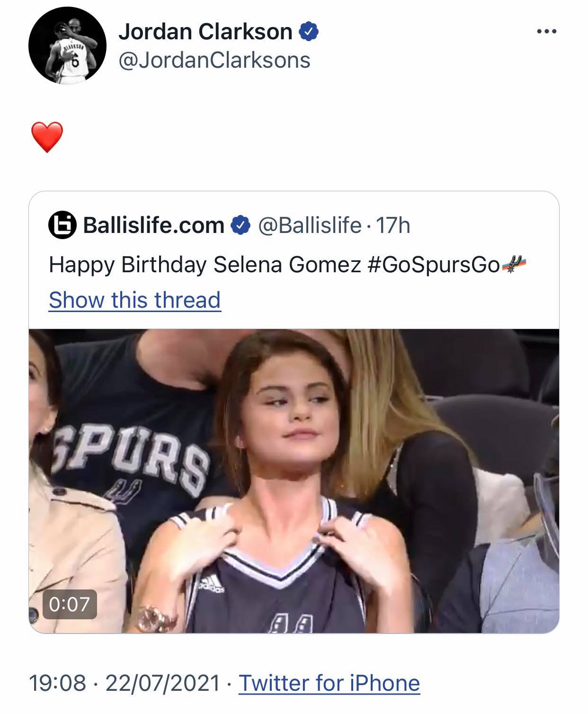Open the @JordanClarksons handle
The height and width of the screenshot is (714, 588).
click(214, 60)
